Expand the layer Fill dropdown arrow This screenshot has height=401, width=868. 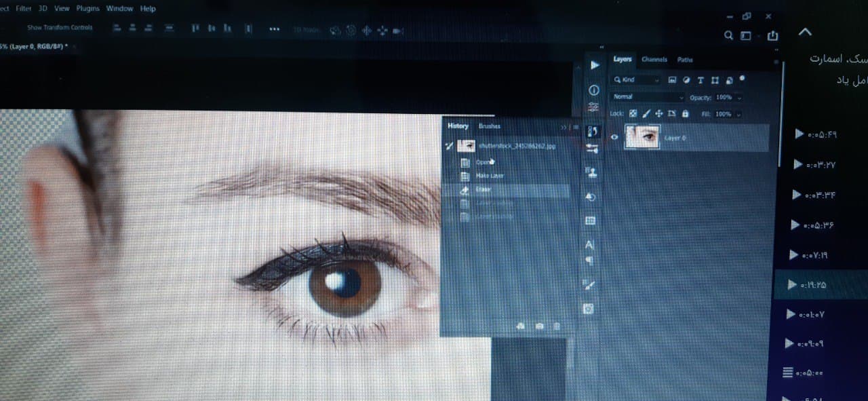point(739,114)
